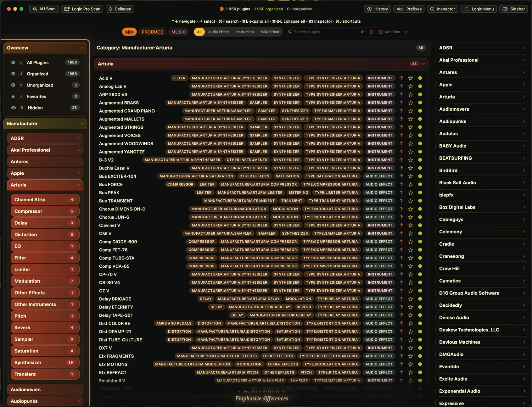Select the Synthesizer subcategory under Arturia
This screenshot has width=532, height=407.
coord(45,363)
